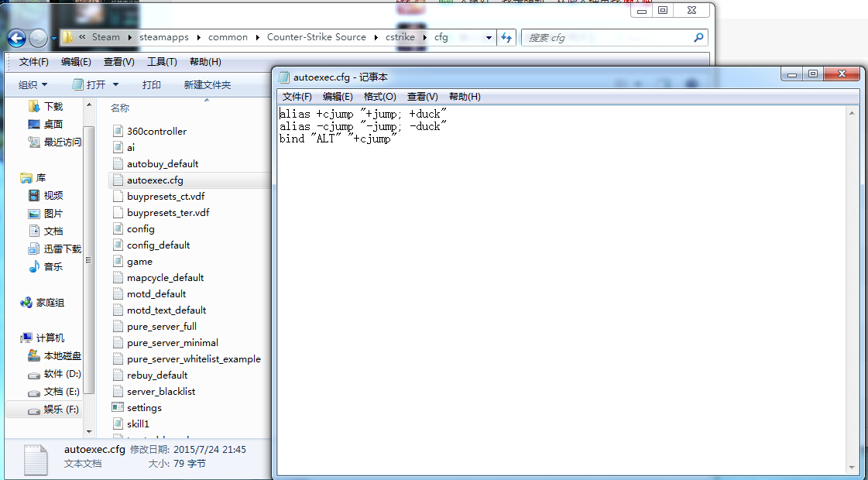The image size is (868, 480).
Task: Click the refresh button beside address bar
Action: pos(506,37)
